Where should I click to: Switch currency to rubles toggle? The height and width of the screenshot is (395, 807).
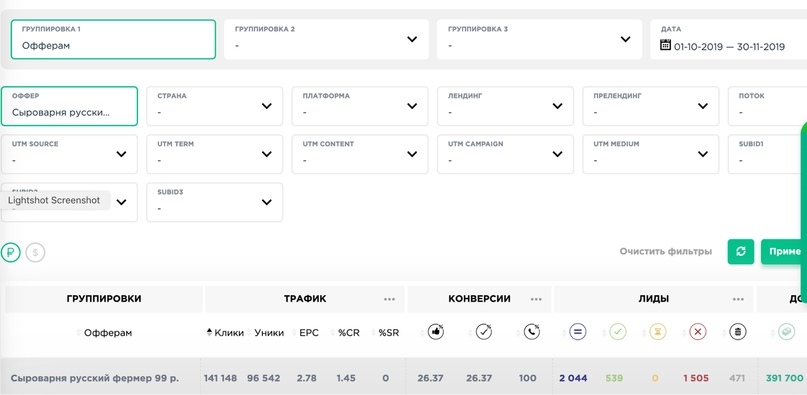[10, 252]
